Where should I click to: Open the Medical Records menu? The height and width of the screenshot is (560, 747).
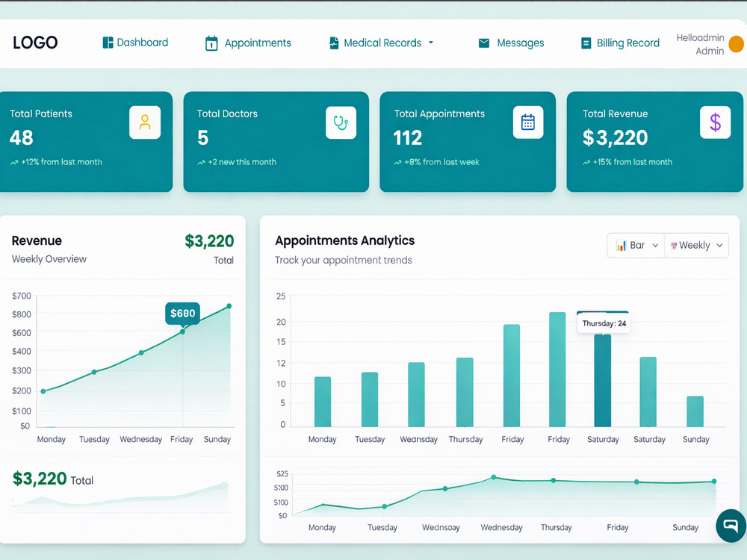click(381, 43)
